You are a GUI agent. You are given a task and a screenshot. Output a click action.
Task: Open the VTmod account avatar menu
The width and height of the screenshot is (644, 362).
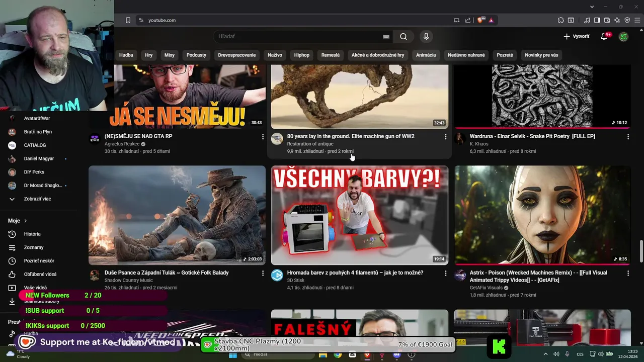coord(623,36)
